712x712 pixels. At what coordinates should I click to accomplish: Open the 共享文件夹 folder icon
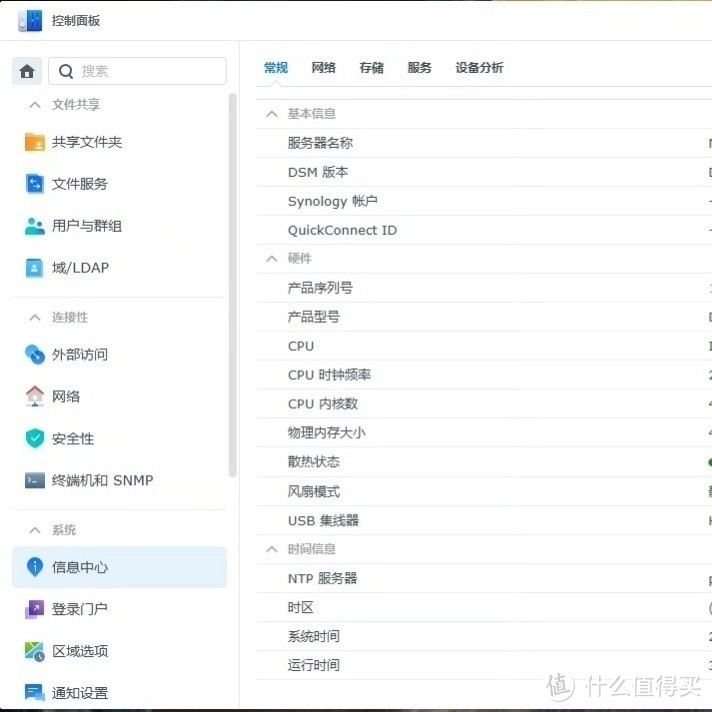(x=35, y=142)
